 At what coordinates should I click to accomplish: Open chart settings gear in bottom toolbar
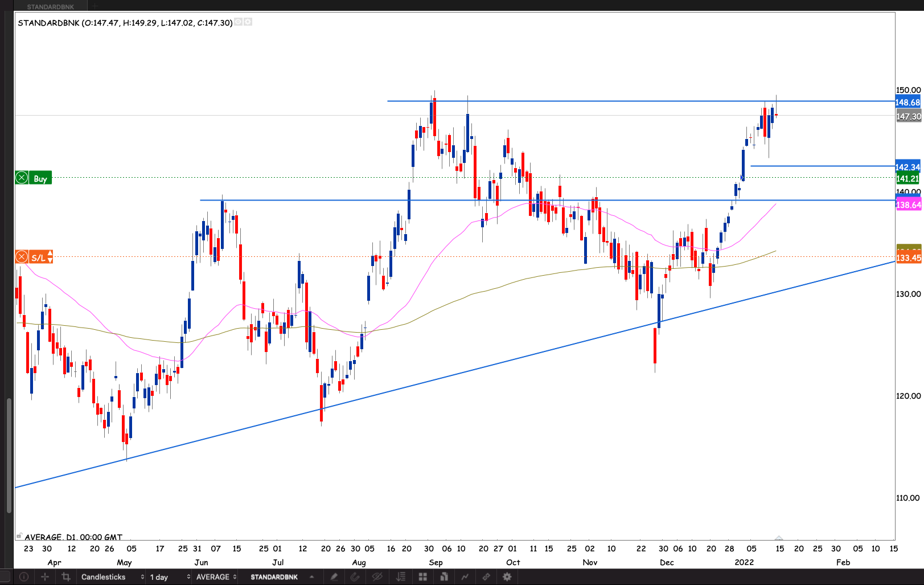pos(507,577)
